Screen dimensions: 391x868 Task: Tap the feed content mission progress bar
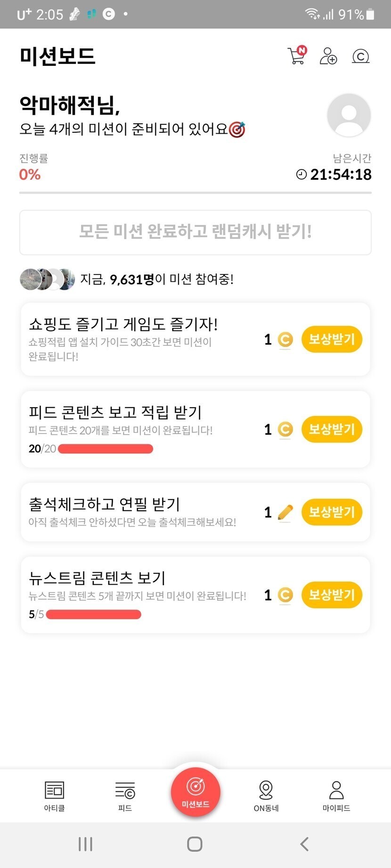pyautogui.click(x=105, y=449)
